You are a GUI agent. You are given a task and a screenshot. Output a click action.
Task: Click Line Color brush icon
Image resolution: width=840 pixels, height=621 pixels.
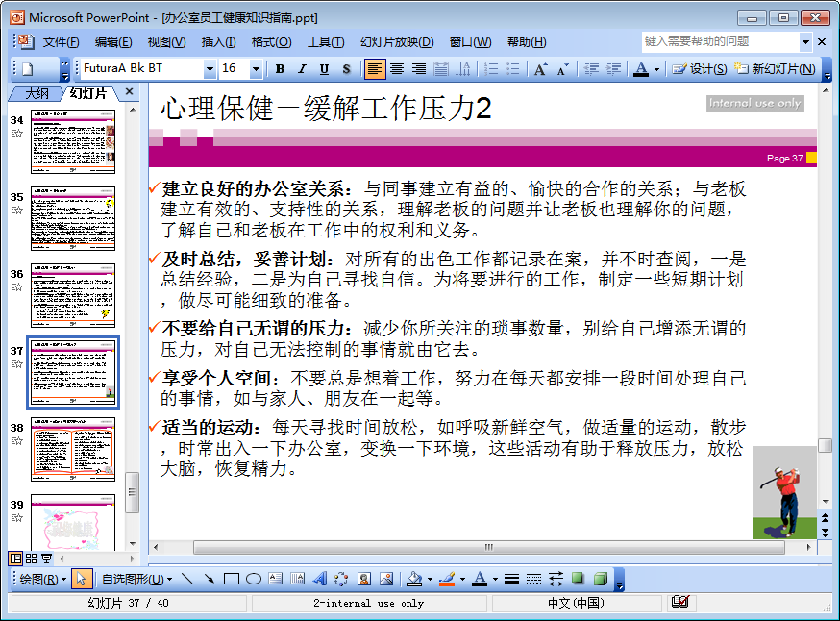447,579
